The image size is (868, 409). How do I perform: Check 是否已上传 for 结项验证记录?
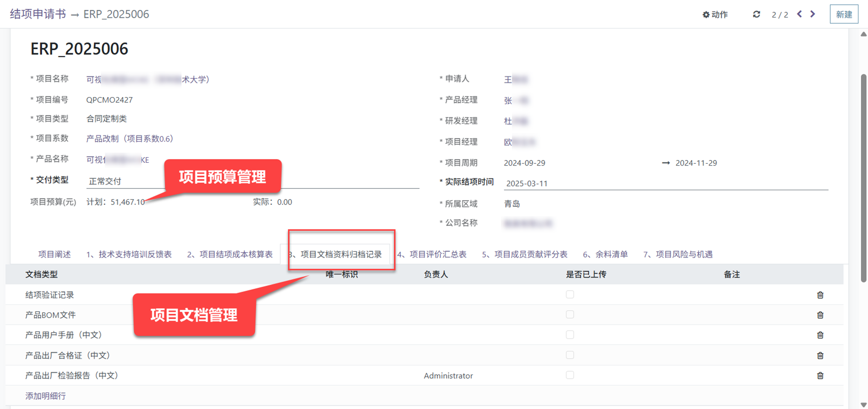[570, 294]
